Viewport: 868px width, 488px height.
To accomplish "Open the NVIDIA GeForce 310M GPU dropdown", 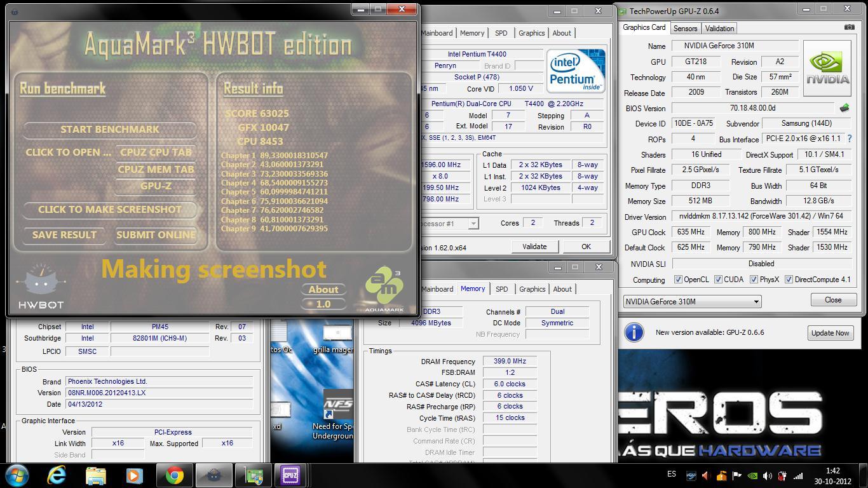I will coord(692,302).
